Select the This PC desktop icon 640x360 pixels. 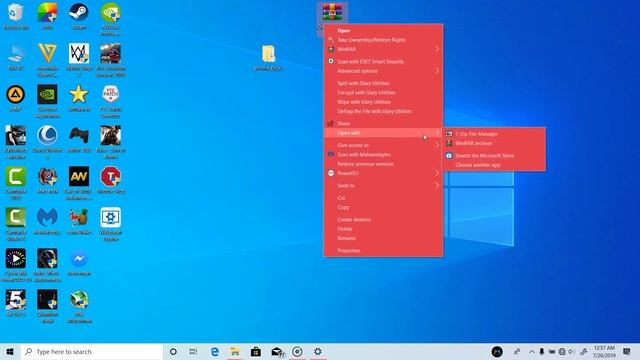16,58
